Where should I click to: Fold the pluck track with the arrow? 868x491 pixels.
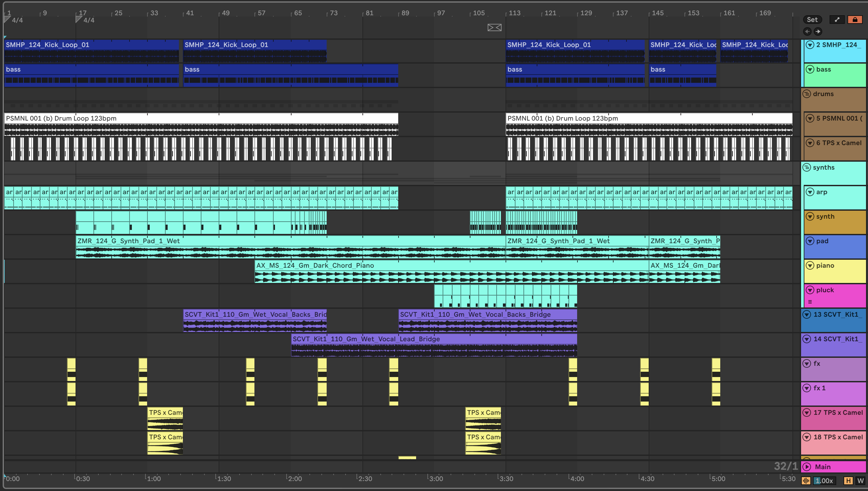click(x=810, y=290)
